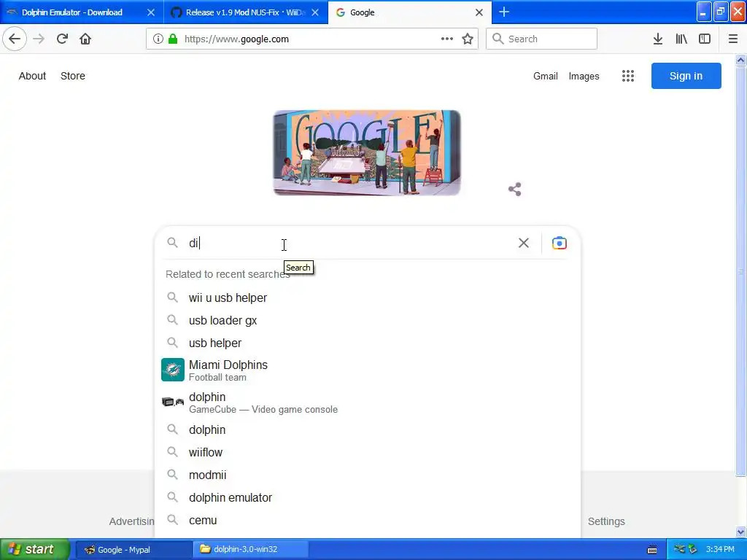This screenshot has height=560, width=747.
Task: Close the Google tab
Action: [x=479, y=12]
